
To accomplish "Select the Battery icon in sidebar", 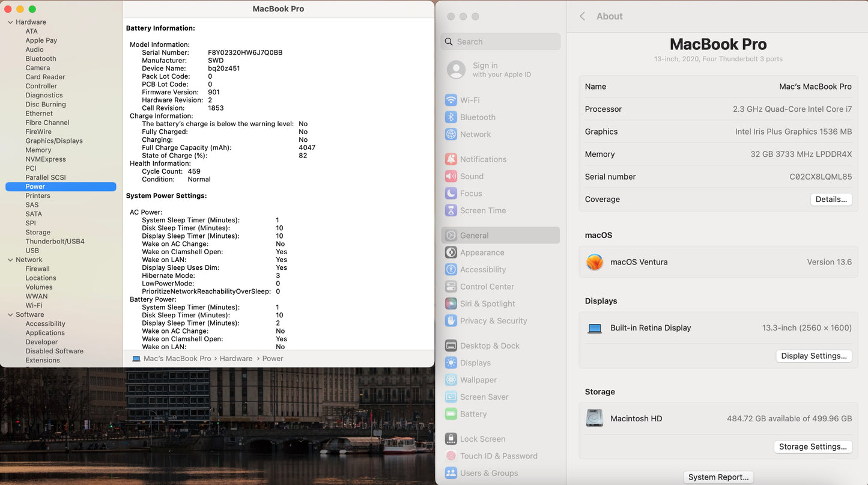I will pos(451,414).
